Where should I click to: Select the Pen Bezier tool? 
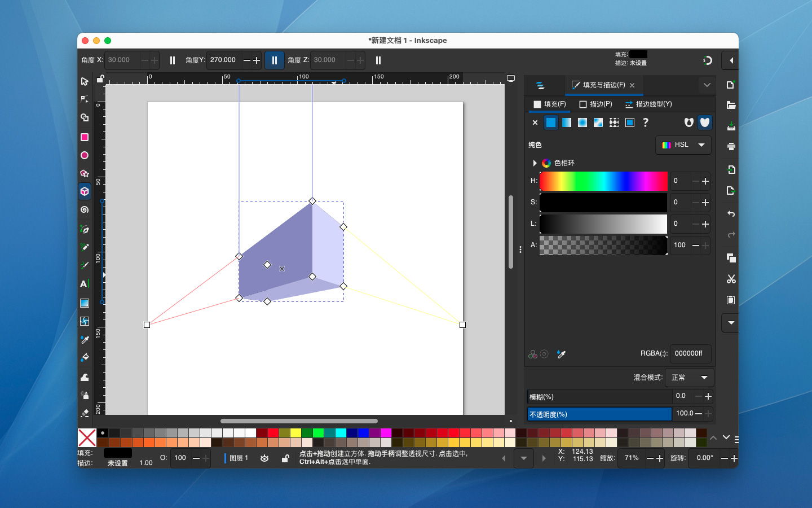[85, 229]
